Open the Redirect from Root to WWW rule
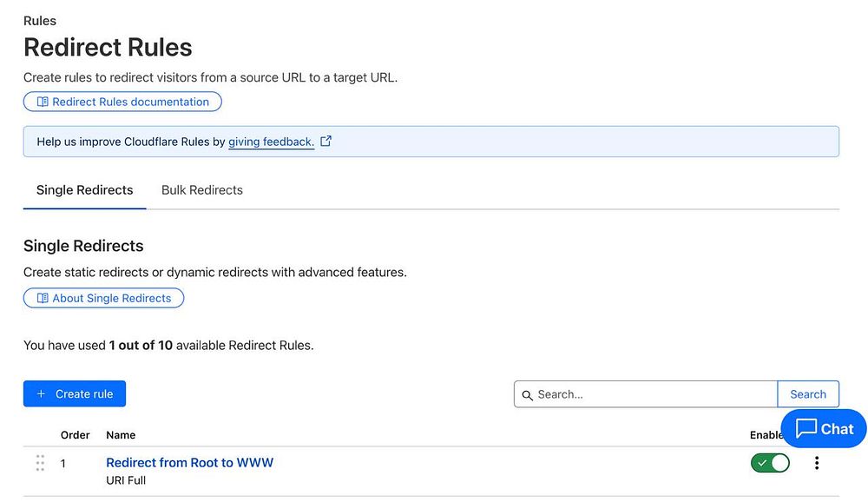Viewport: 868px width, 502px height. (x=189, y=462)
